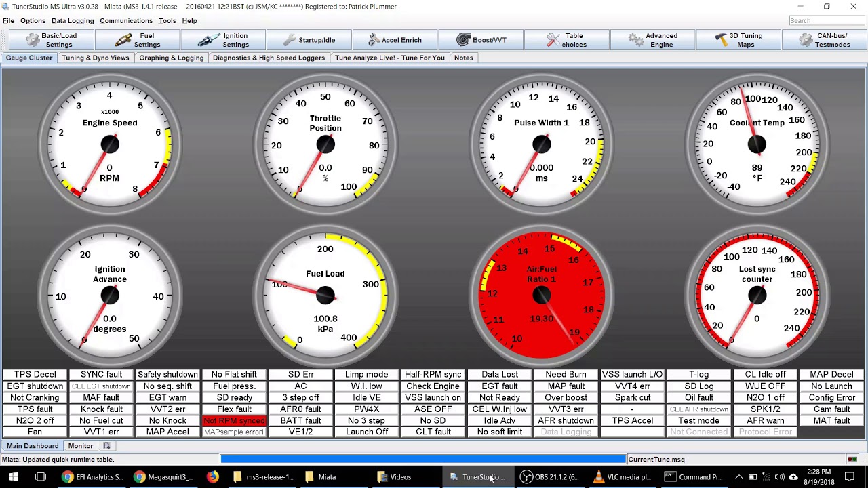The width and height of the screenshot is (868, 488).
Task: Open Task View on the taskbar
Action: [41, 477]
